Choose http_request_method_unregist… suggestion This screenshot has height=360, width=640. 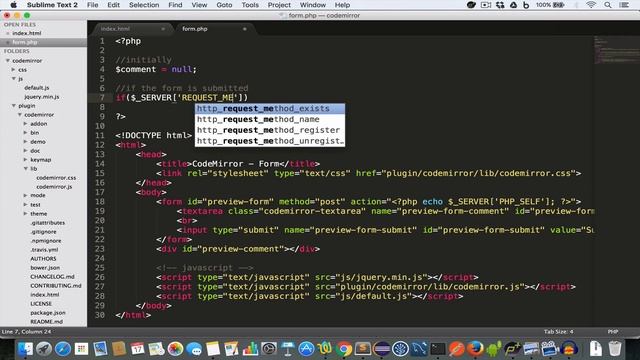tap(270, 141)
